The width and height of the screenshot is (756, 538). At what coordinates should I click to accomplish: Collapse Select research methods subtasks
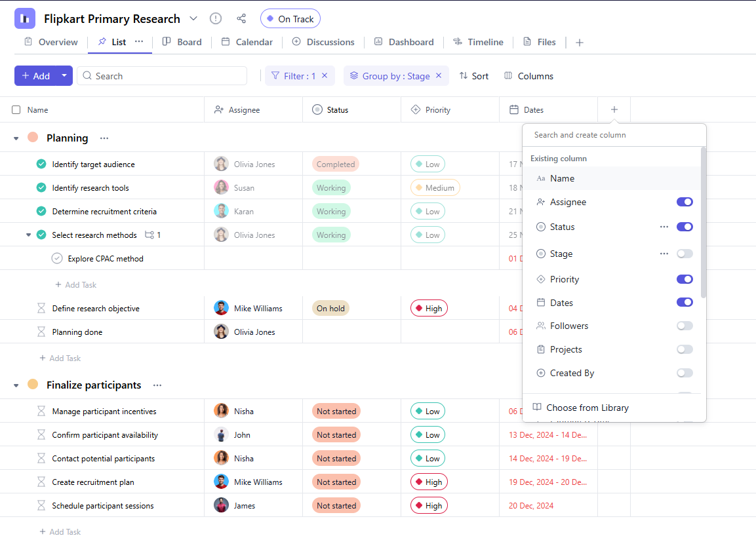[x=28, y=235]
